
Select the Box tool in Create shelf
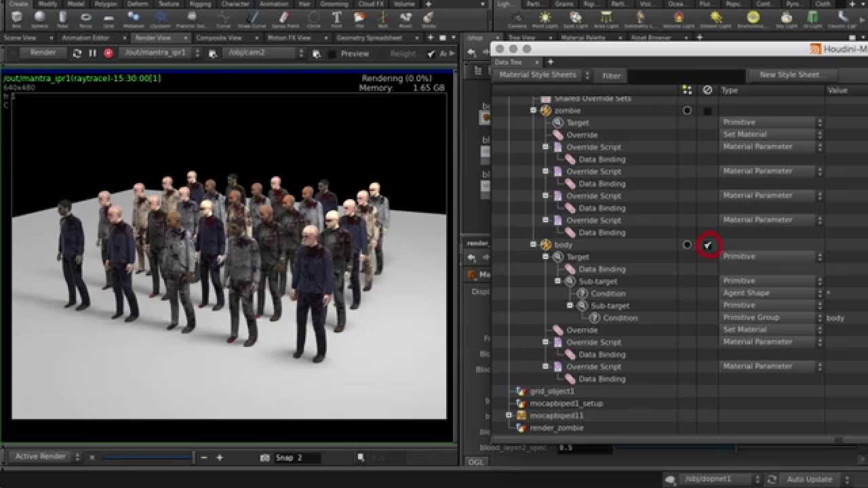(x=17, y=19)
